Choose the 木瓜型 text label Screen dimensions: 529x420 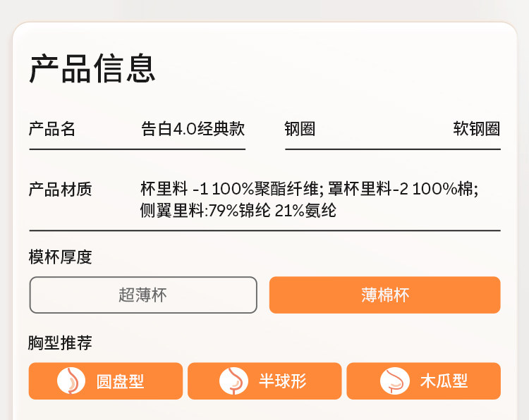coord(444,381)
